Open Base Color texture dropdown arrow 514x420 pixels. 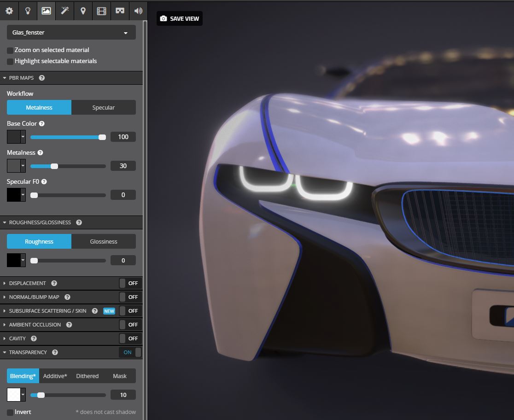(23, 137)
